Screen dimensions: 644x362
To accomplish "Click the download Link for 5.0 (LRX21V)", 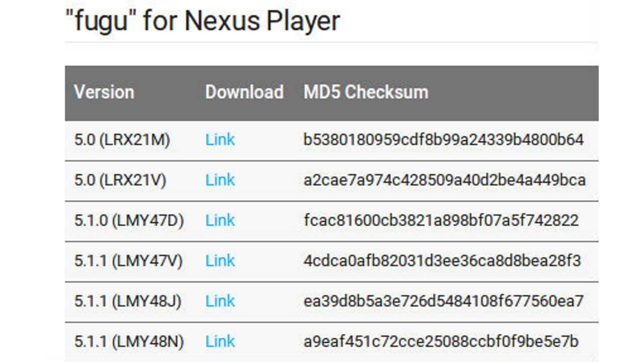I will click(220, 179).
